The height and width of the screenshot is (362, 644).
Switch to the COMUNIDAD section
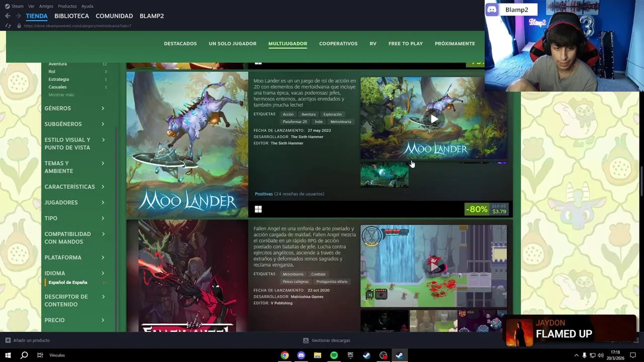click(x=114, y=16)
